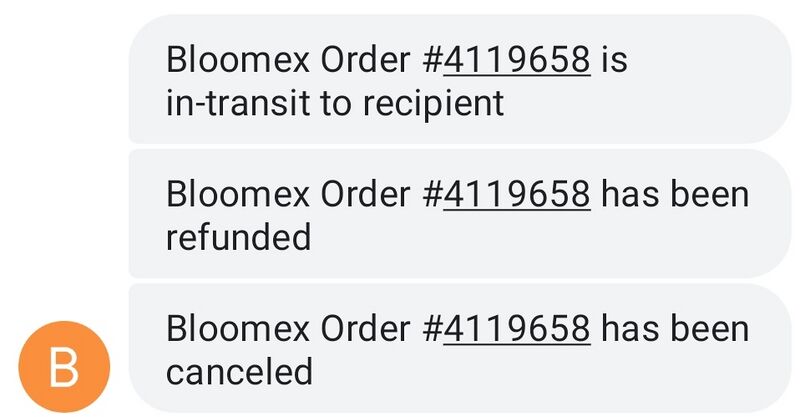Click the word 'in-transit' in the first message

coord(238,103)
